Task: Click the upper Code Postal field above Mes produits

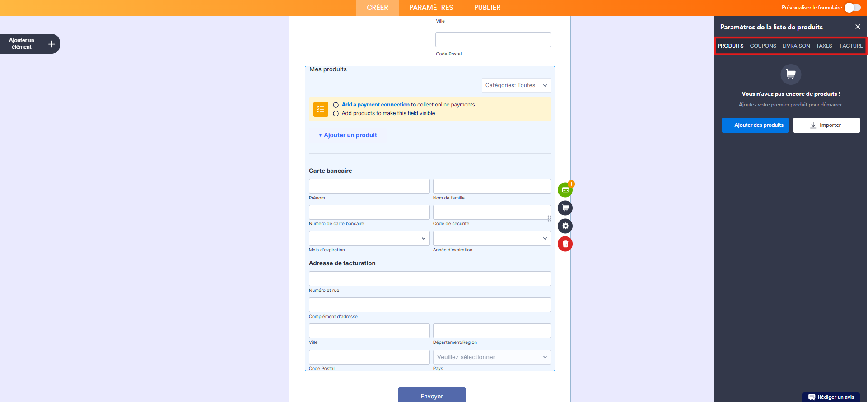Action: tap(493, 40)
